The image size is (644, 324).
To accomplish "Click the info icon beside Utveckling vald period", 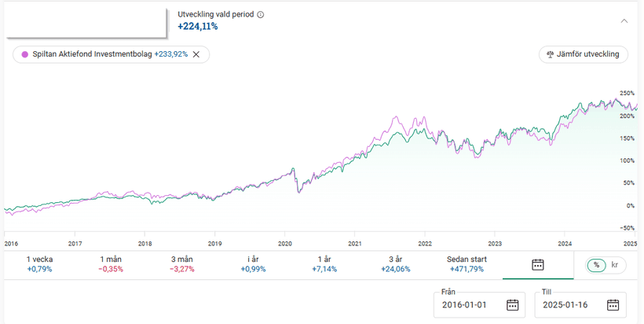I will tap(261, 14).
